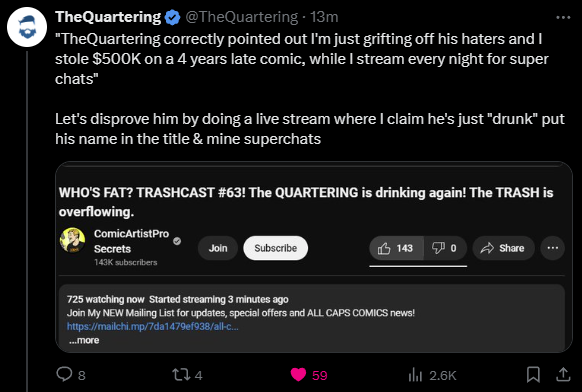
Task: Click the Join membership button
Action: [218, 248]
